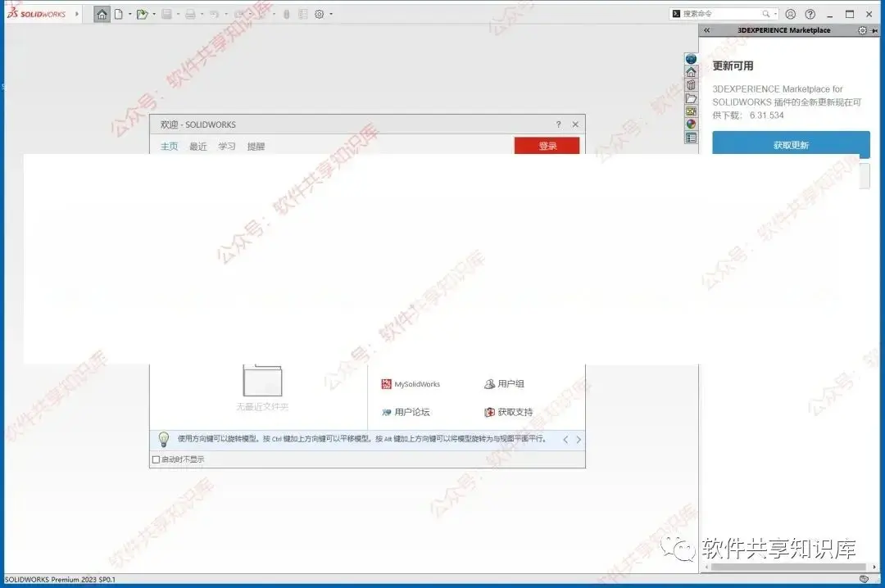This screenshot has height=588, width=885.
Task: Switch to the 提醒 tab in Welcome dialog
Action: point(256,146)
